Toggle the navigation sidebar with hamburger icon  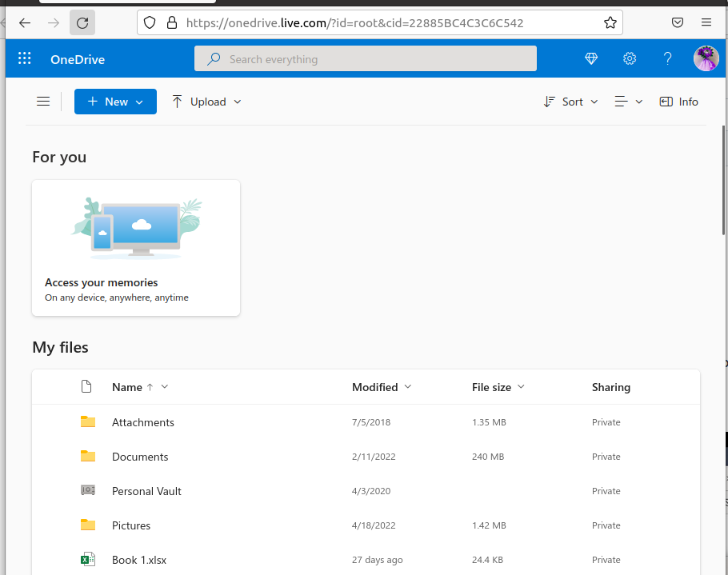pos(43,102)
